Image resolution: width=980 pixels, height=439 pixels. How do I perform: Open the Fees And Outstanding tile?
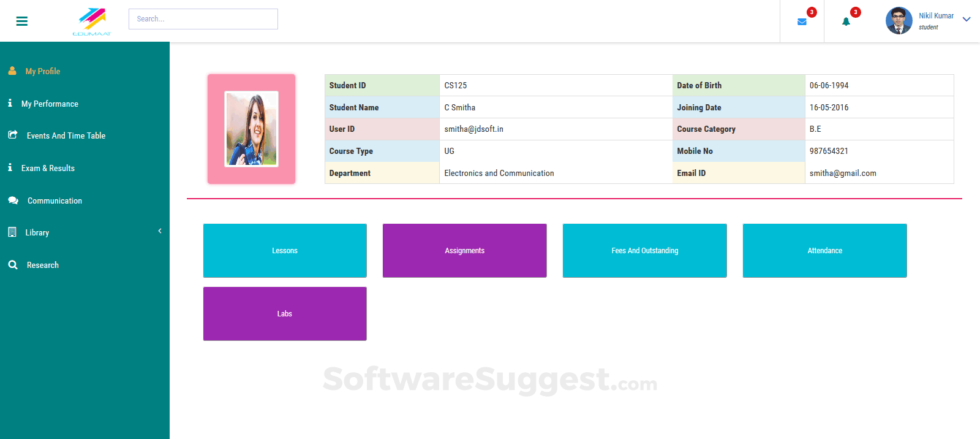644,251
